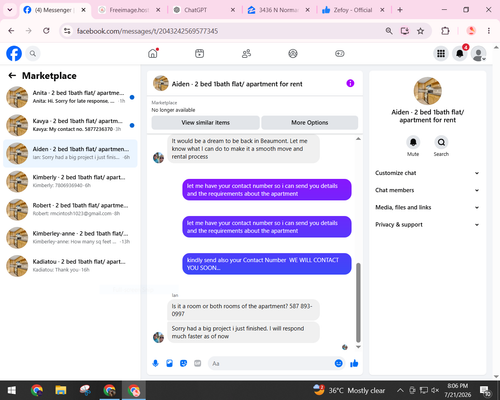The image size is (500, 400).
Task: Open the emoji picker in message box
Action: click(x=338, y=363)
